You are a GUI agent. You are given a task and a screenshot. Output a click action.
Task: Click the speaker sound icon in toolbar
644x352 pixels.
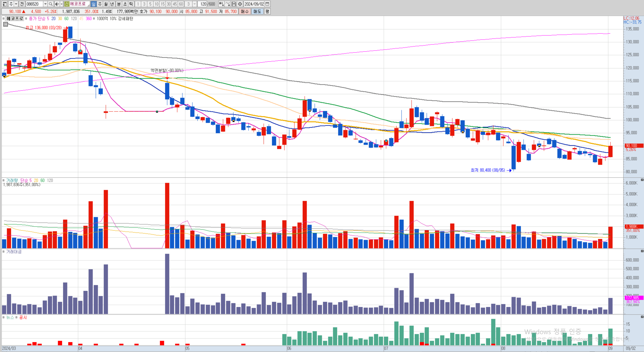click(57, 4)
